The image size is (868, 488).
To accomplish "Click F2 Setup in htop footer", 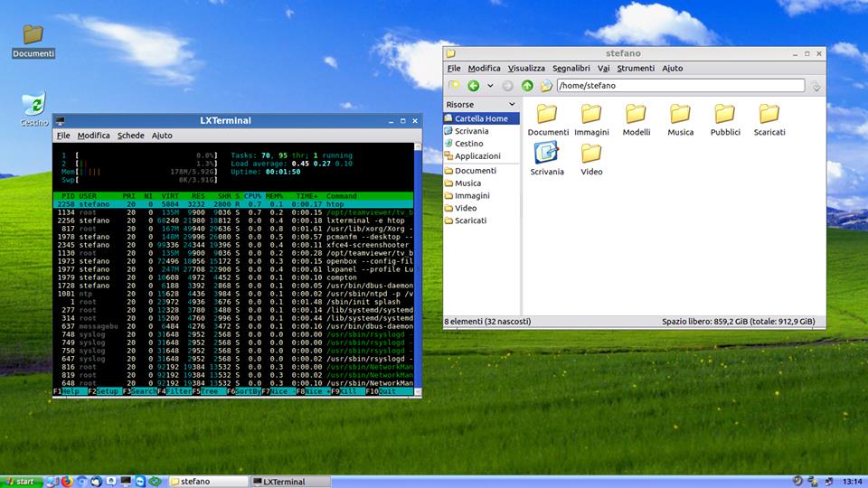I will pyautogui.click(x=105, y=391).
